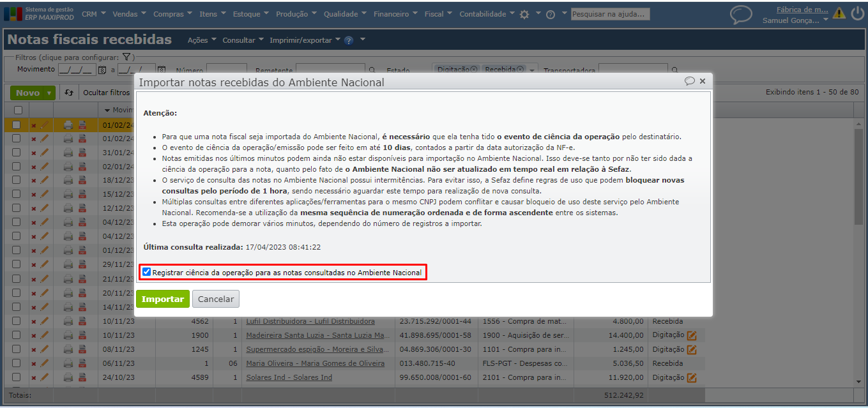Expand the Novo button dropdown arrow
868x408 pixels.
coord(49,93)
